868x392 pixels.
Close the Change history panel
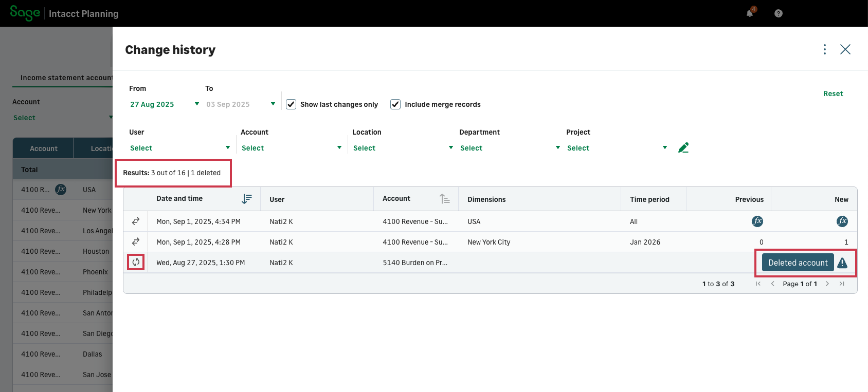pyautogui.click(x=845, y=49)
